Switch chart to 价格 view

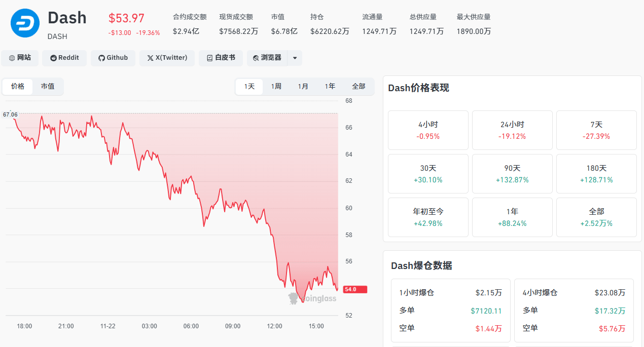18,87
